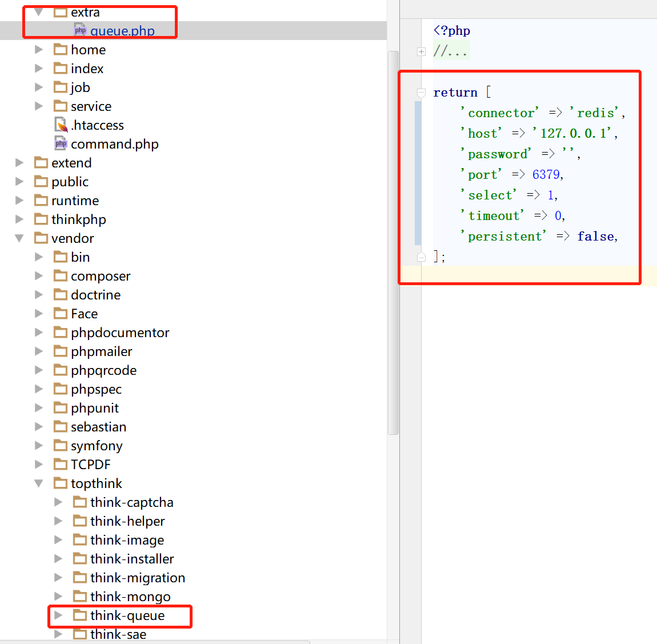Click the Face folder icon
This screenshot has height=644, width=657.
coord(61,313)
